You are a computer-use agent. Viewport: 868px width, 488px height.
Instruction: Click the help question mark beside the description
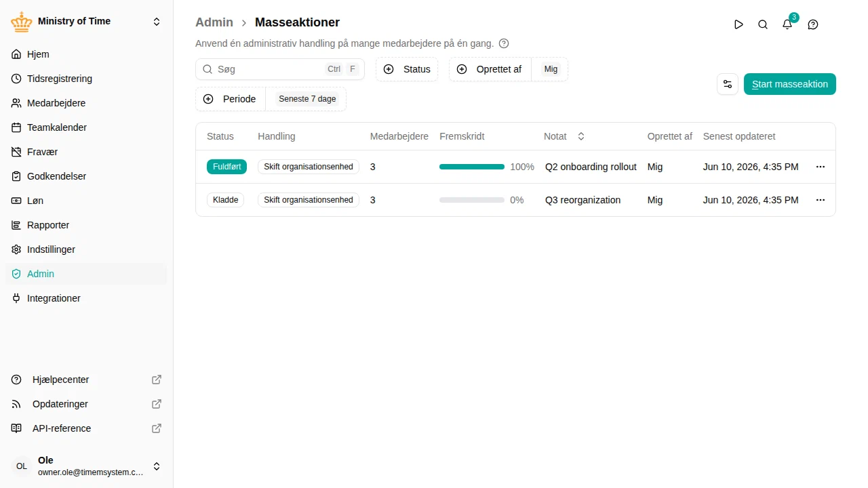coord(504,43)
